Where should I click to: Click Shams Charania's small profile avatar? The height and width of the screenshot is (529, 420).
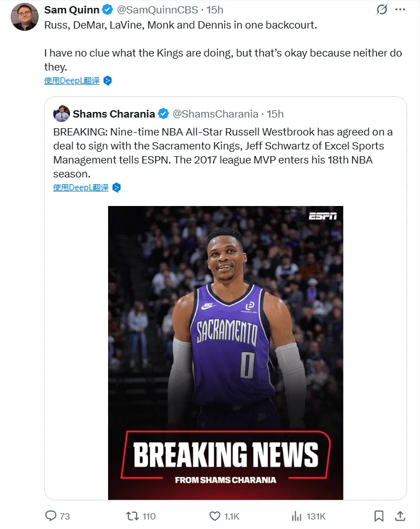[x=62, y=114]
